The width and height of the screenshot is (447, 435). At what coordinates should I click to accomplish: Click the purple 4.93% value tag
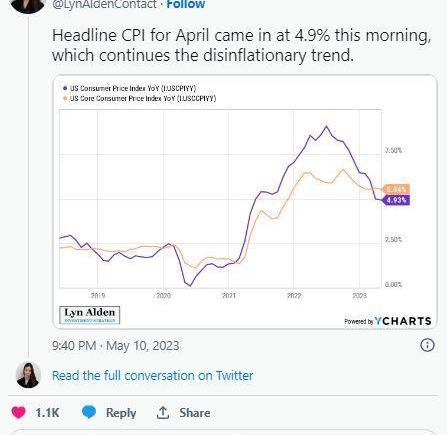tap(396, 200)
